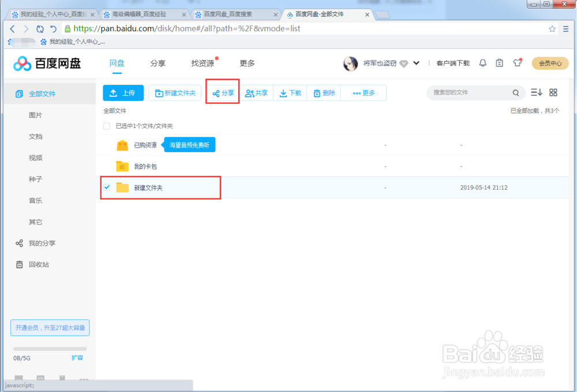
Task: Click the 已购资源 shopping bag icon
Action: point(122,145)
